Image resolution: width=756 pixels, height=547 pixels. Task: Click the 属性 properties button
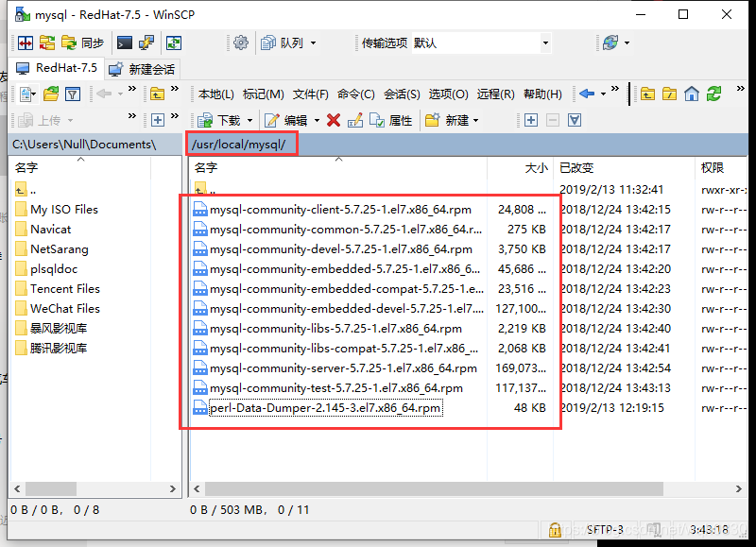[x=390, y=121]
